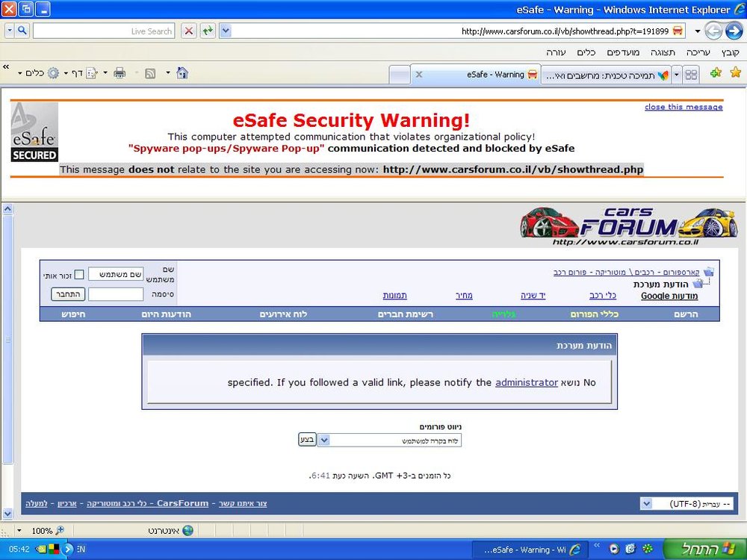747x560 pixels.
Task: Go back with the grayed arrow button
Action: (713, 31)
